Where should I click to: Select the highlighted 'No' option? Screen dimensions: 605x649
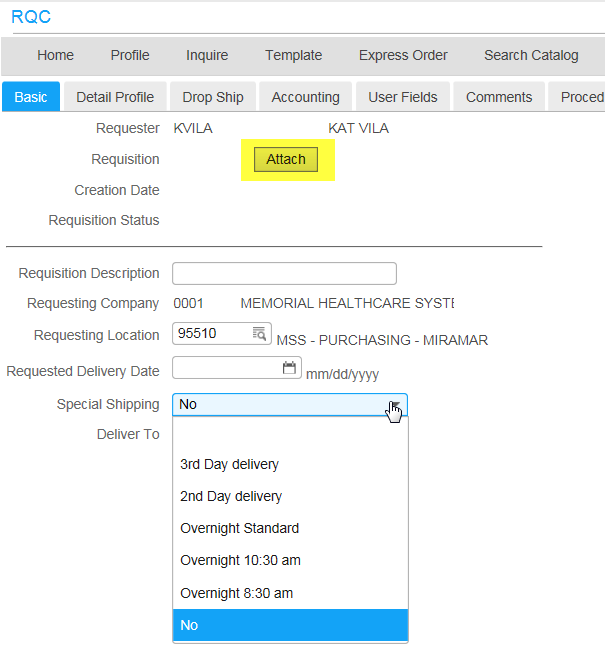click(x=290, y=625)
